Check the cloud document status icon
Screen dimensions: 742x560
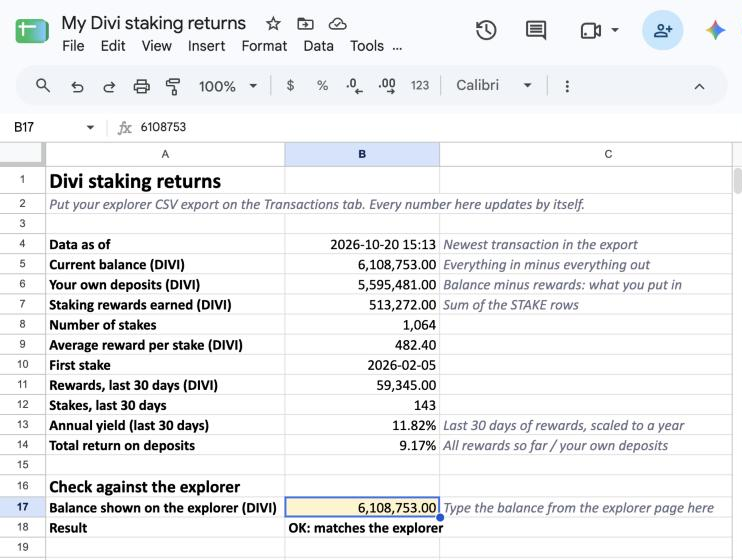click(337, 23)
